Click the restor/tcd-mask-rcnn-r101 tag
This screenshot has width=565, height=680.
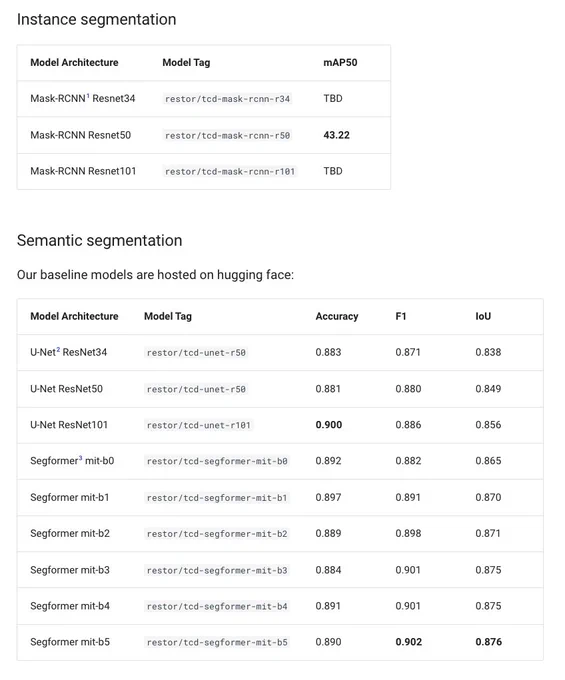[x=230, y=171]
